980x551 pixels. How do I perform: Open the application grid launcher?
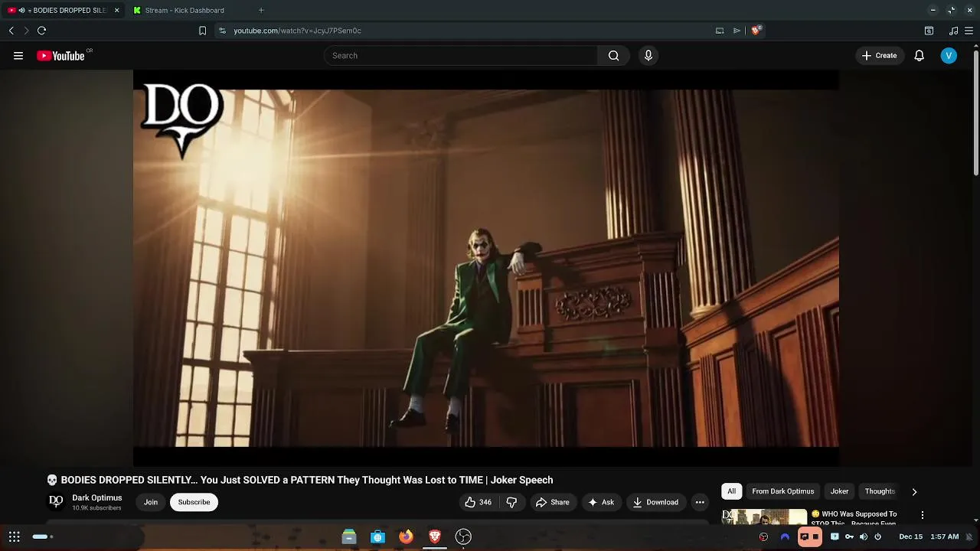[x=15, y=536]
